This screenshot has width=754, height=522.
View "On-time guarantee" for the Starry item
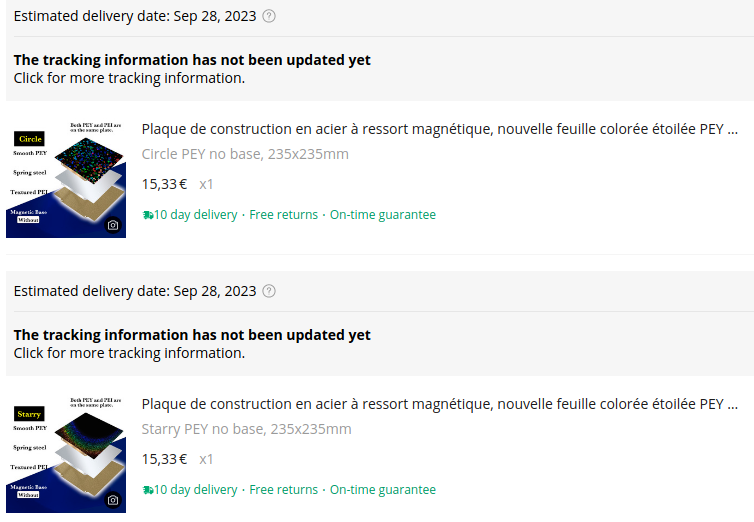point(383,490)
